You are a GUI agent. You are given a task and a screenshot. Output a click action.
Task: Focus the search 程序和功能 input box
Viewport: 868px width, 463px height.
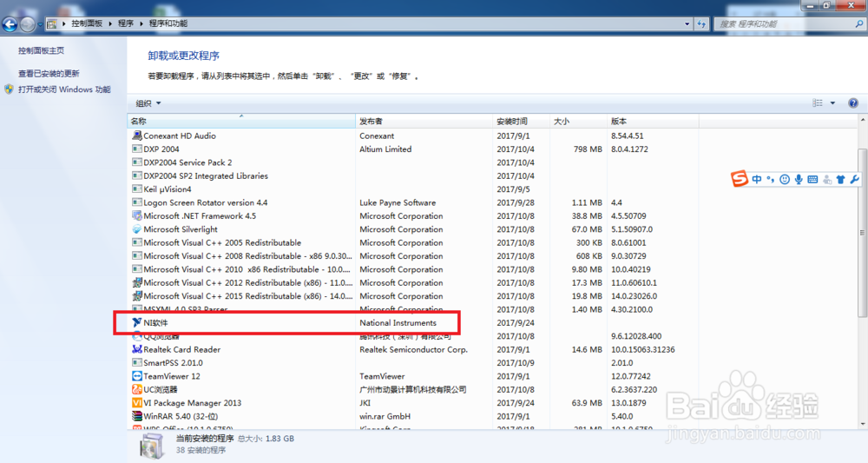(784, 23)
